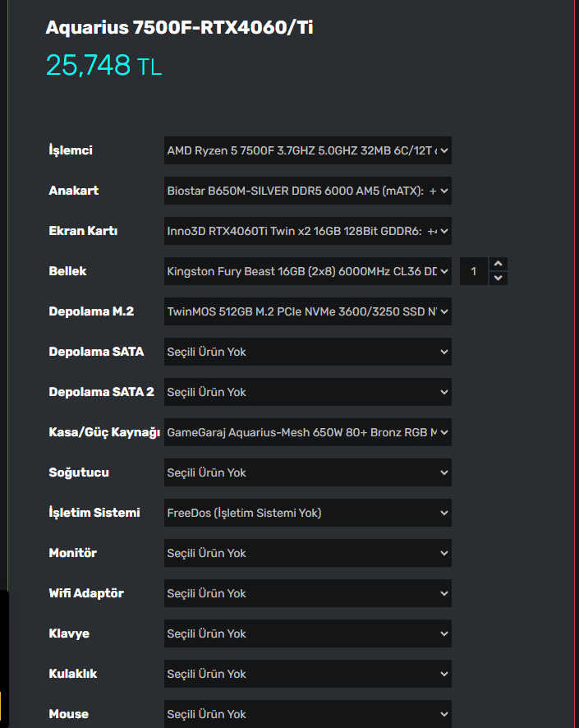Select the Depolama SATA 2 dropdown
This screenshot has width=579, height=728.
(x=308, y=392)
